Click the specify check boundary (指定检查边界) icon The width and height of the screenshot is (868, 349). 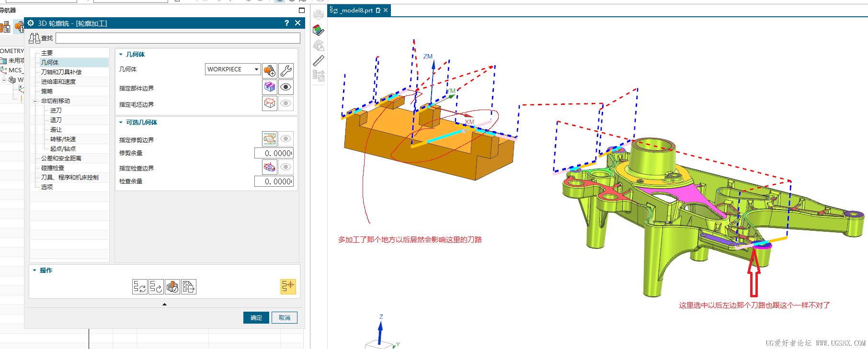270,167
